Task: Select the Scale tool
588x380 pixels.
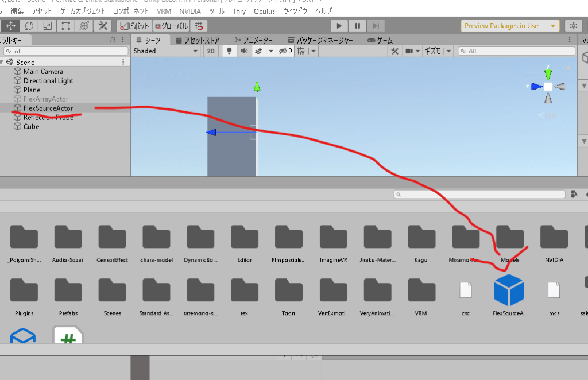Action: (47, 26)
